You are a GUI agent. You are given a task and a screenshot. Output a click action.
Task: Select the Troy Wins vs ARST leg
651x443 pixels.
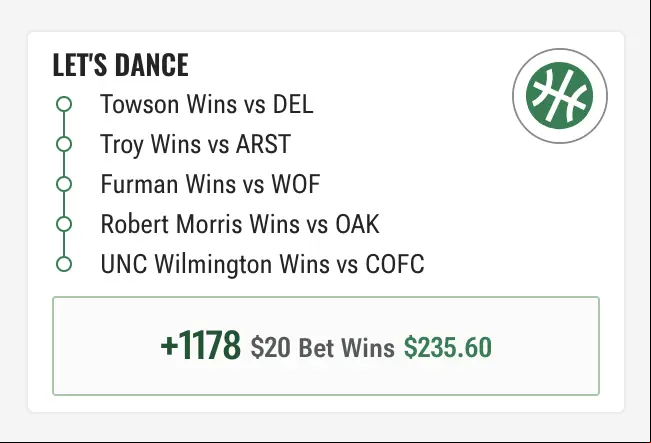195,144
